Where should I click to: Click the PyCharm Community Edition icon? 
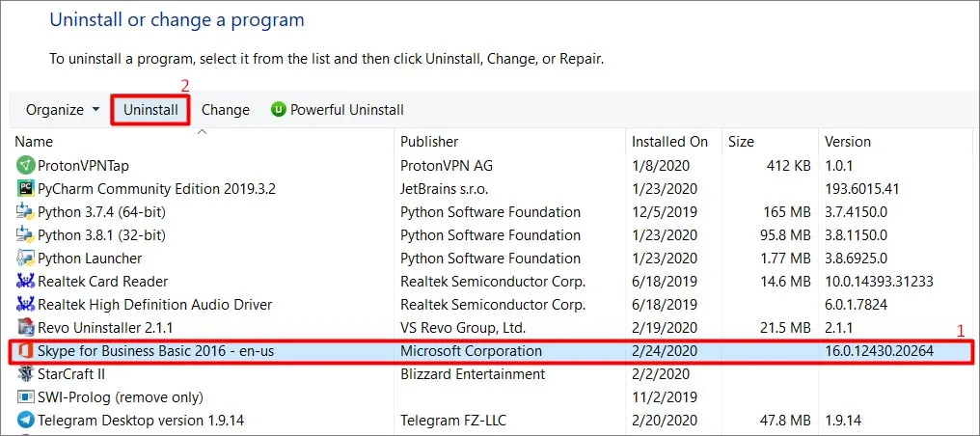[24, 189]
